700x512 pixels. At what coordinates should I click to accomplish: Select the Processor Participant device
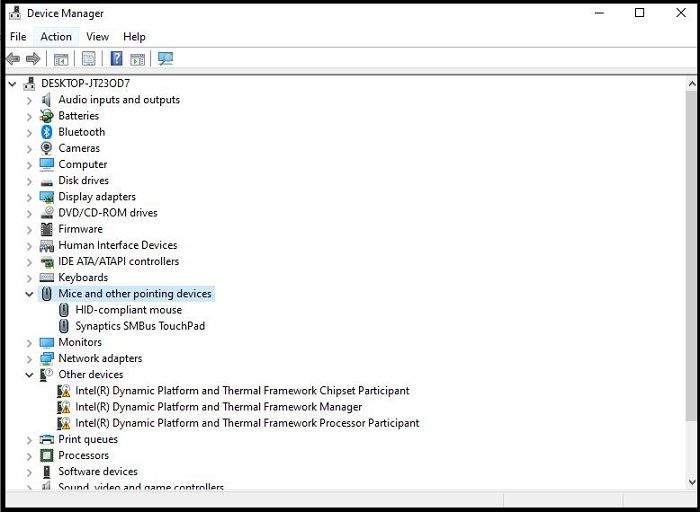tap(247, 423)
